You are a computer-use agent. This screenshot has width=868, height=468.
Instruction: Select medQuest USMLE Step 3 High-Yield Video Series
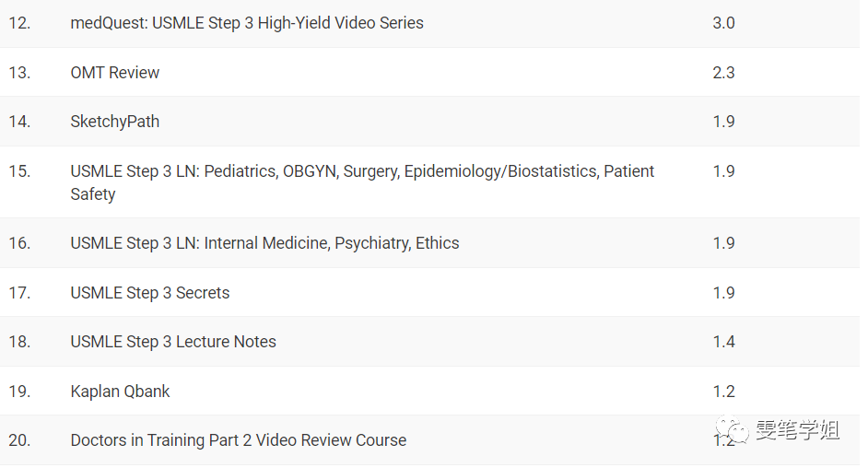(x=247, y=23)
